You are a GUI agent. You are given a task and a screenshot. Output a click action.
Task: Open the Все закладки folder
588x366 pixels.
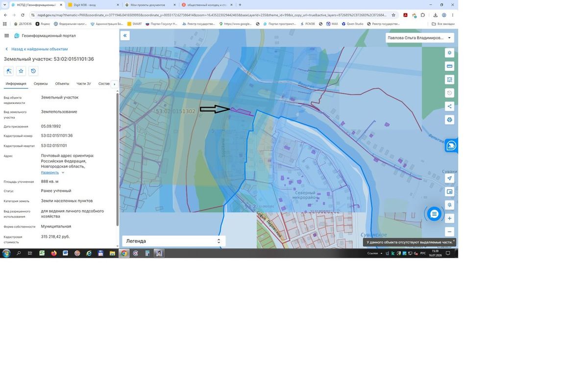pyautogui.click(x=443, y=24)
